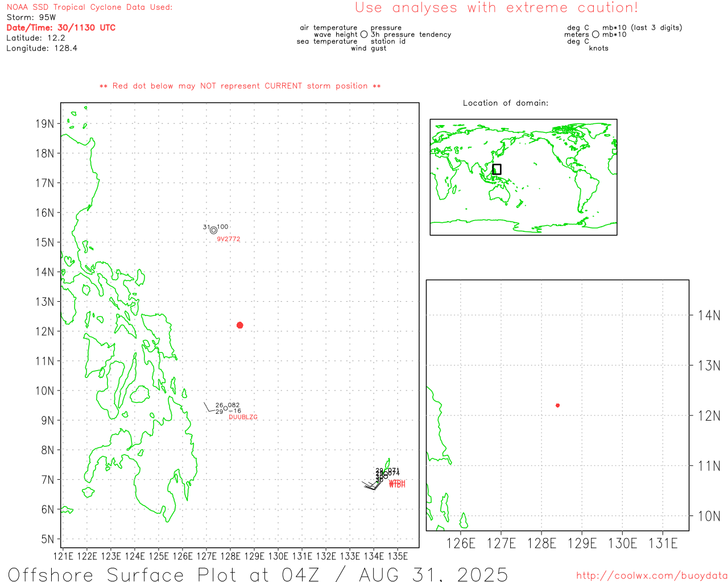Click the black domain box on world map

(497, 169)
